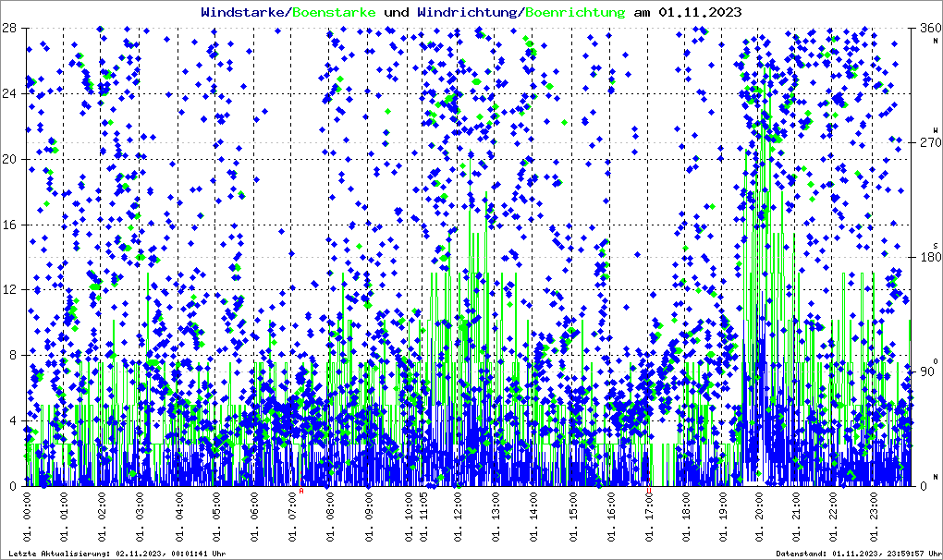Click the 14:00 time axis label
Screen dimensions: 943x560
[533, 517]
